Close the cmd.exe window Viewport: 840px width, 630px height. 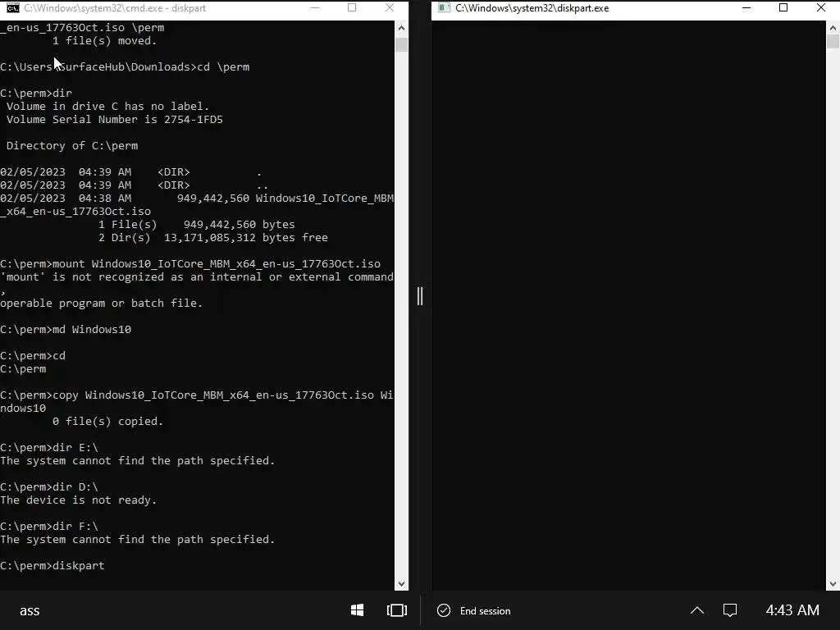pyautogui.click(x=390, y=8)
